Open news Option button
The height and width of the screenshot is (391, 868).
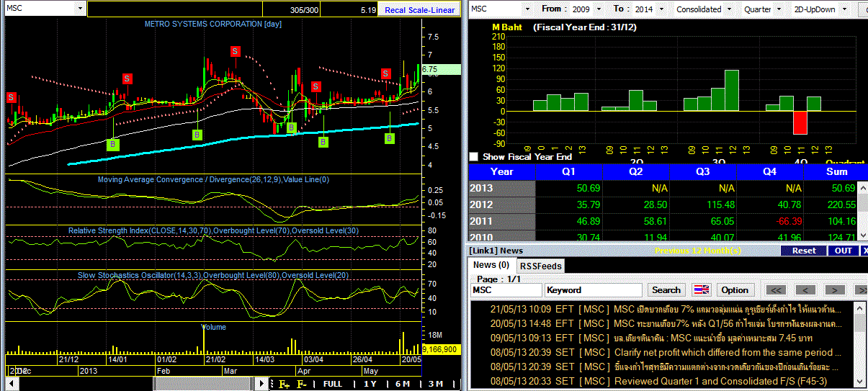(x=735, y=290)
